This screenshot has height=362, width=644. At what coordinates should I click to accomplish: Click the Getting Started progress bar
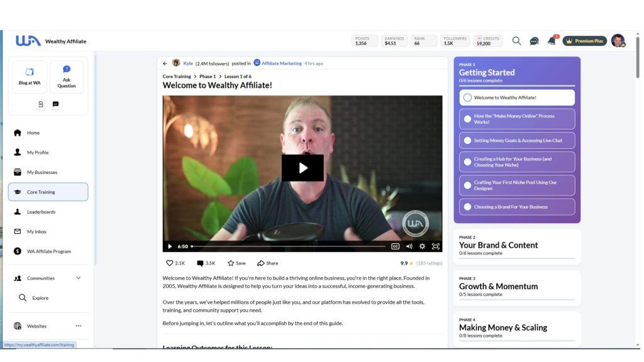[x=517, y=85]
